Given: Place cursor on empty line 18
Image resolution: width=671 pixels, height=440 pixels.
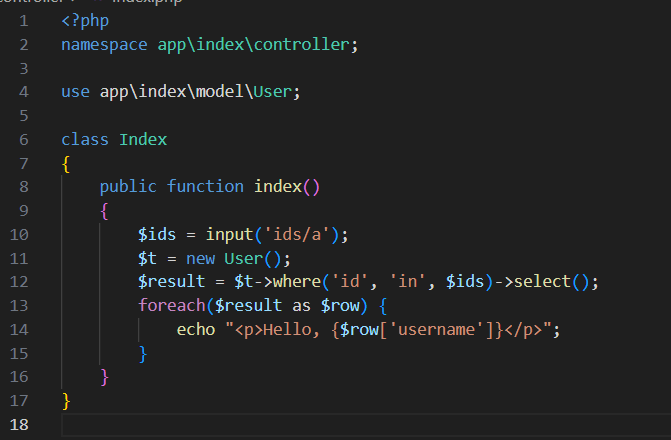Looking at the screenshot, I should pos(366,425).
